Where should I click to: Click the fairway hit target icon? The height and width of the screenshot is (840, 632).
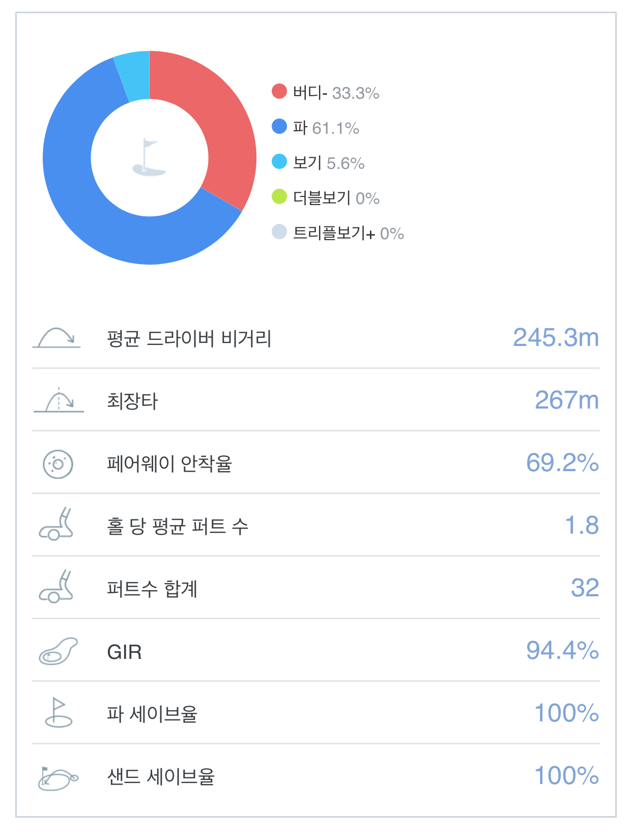click(58, 464)
